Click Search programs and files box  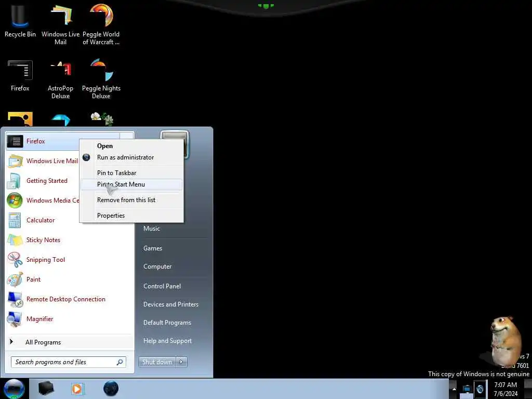(68, 362)
